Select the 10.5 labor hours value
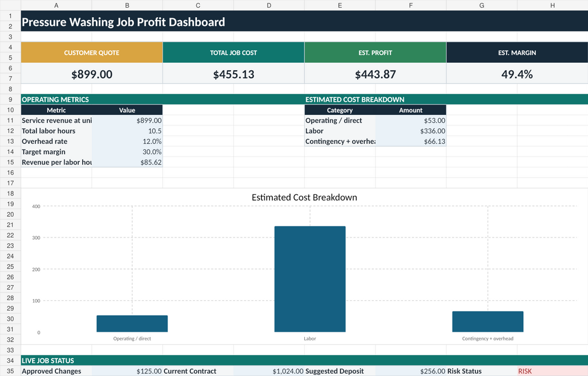588x376 pixels. [x=127, y=131]
